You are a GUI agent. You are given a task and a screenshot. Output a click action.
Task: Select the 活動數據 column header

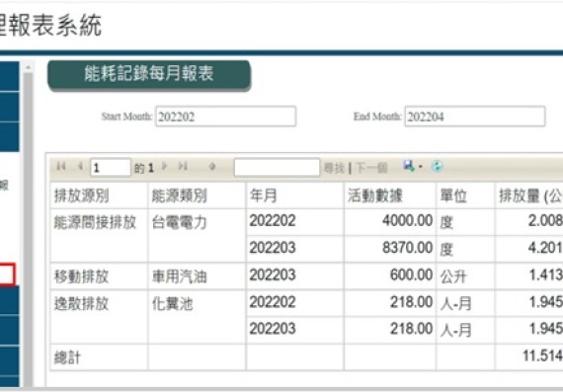click(x=390, y=196)
